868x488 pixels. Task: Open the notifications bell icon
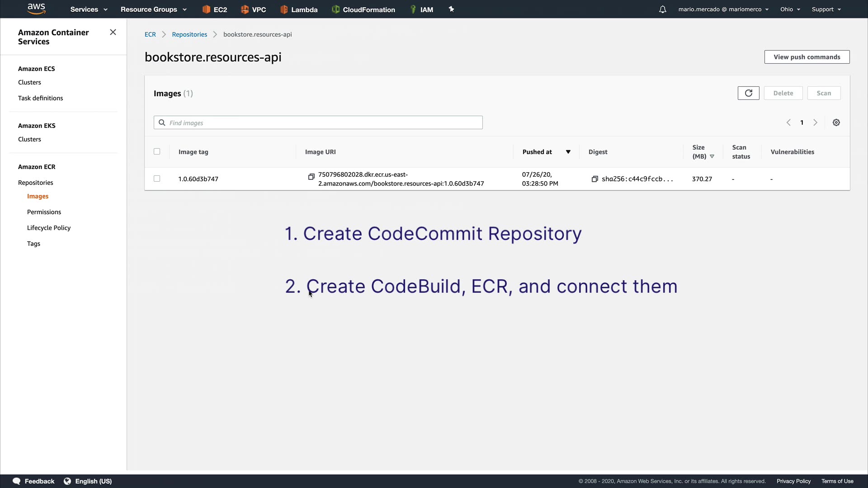tap(662, 9)
